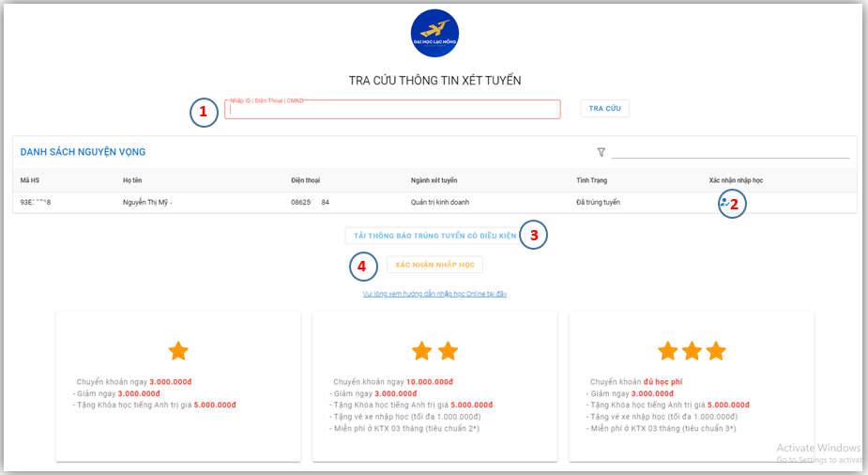868x475 pixels.
Task: Click the numbered circle marker 3
Action: click(534, 235)
